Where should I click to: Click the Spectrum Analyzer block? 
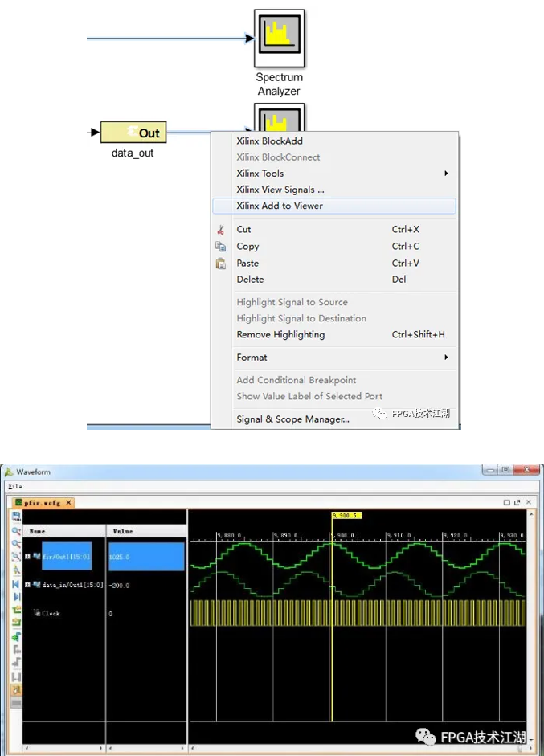[279, 39]
